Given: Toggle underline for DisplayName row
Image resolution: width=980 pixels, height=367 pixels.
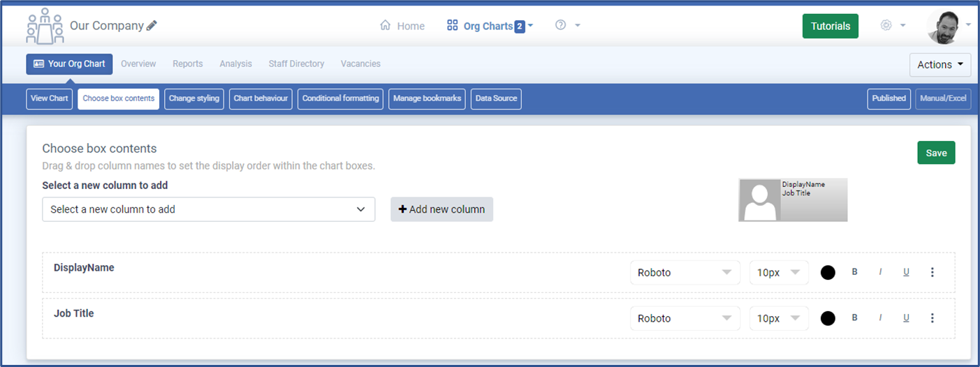Looking at the screenshot, I should [x=906, y=272].
